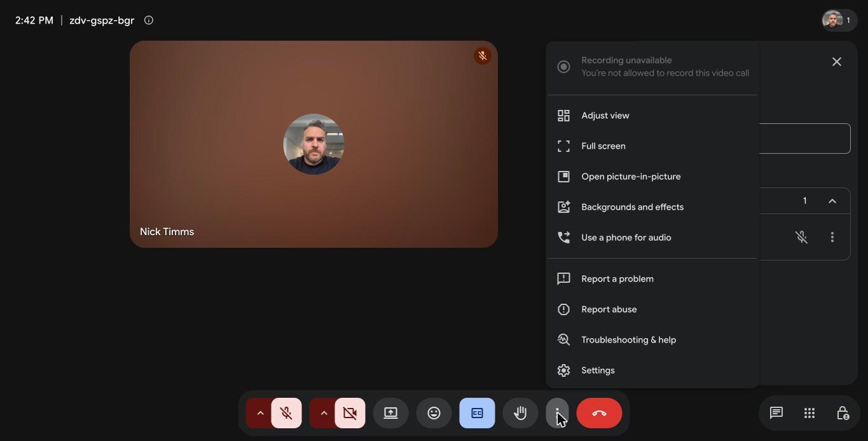Close the more options three-dot menu
This screenshot has height=441, width=868.
point(557,413)
